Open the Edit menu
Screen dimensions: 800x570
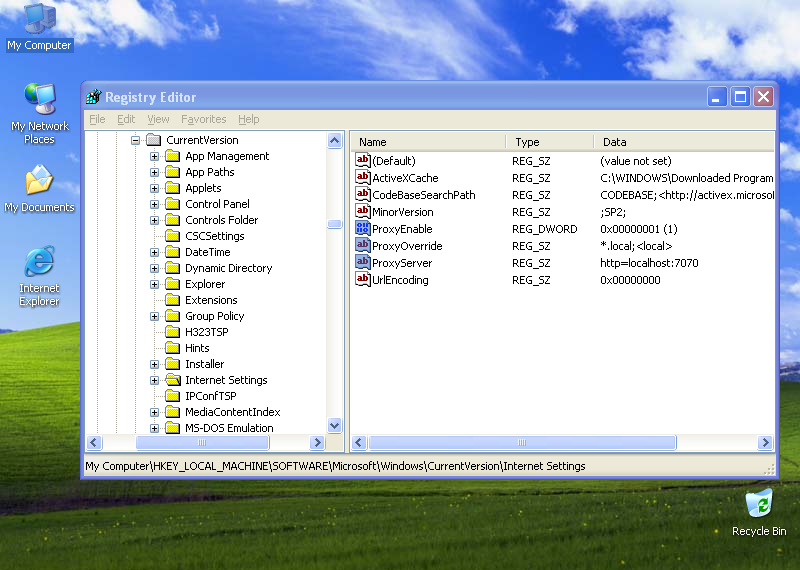(126, 119)
